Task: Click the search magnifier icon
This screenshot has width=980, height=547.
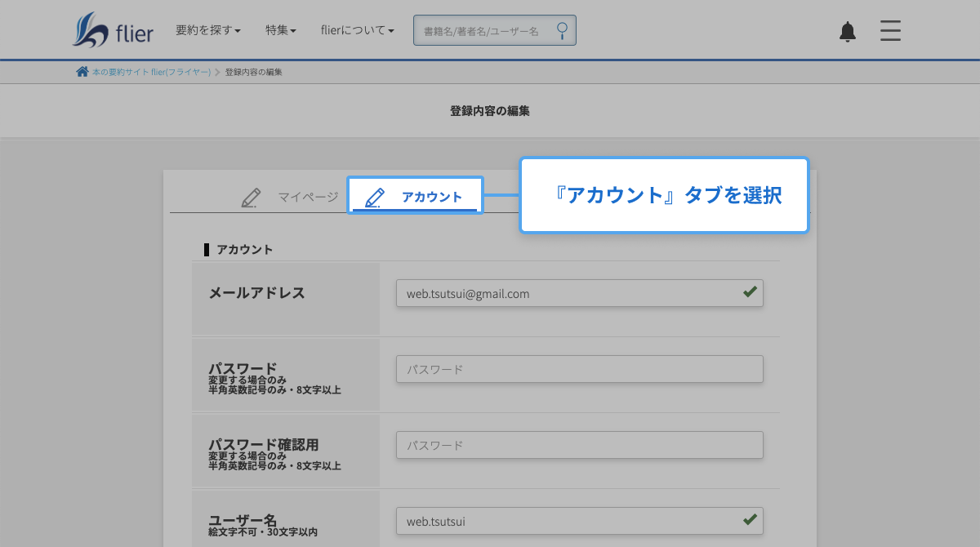Action: pyautogui.click(x=562, y=31)
